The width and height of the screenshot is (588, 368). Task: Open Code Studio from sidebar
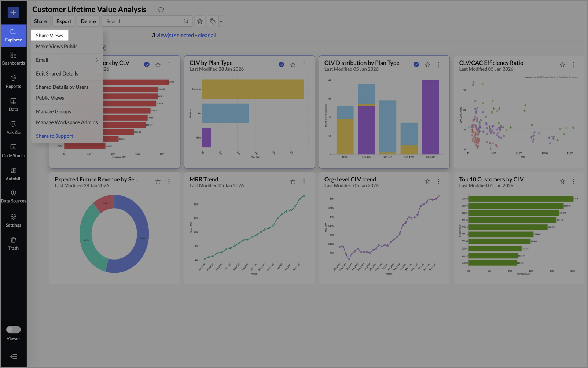coord(13,151)
